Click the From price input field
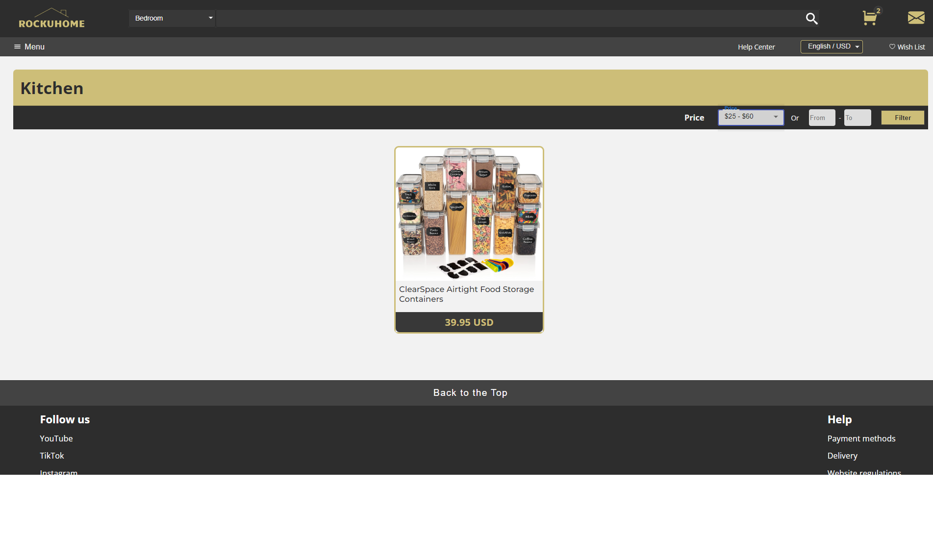The width and height of the screenshot is (933, 560). [821, 118]
